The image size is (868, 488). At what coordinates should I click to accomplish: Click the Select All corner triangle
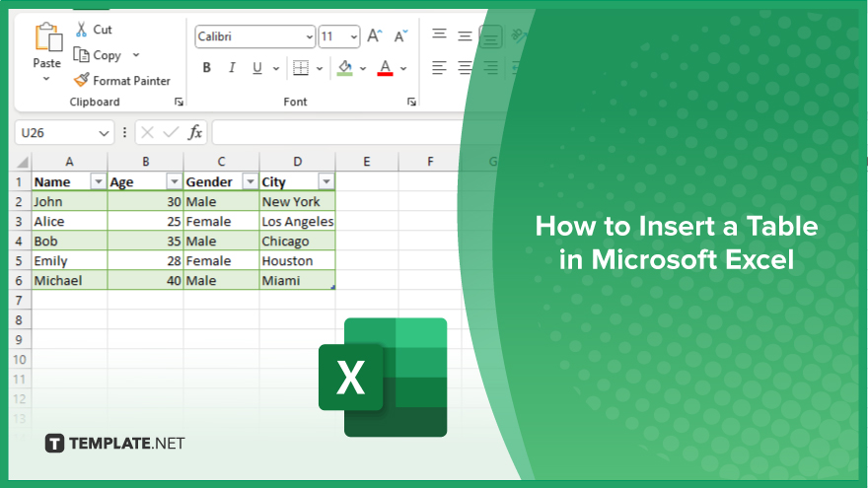22,162
